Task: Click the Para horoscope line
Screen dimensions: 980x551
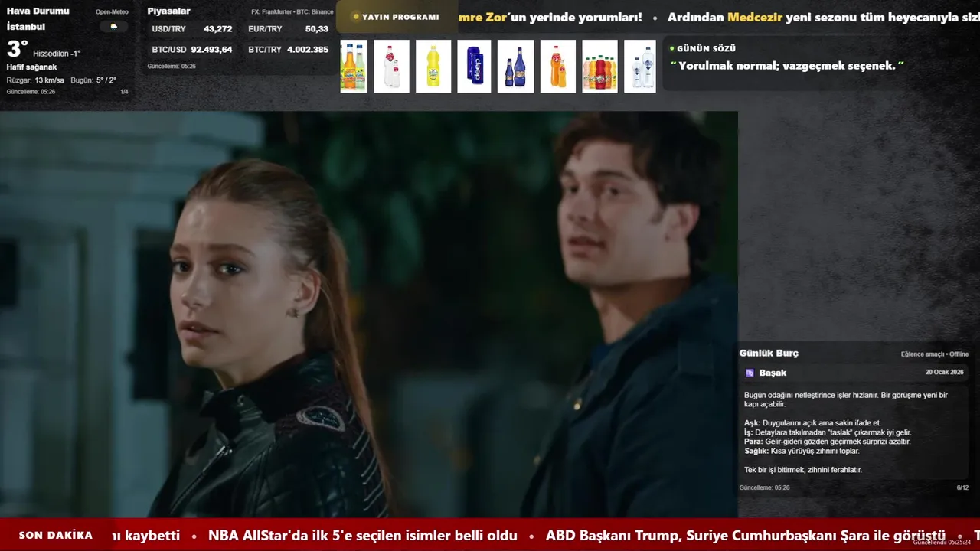Action: [x=828, y=442]
